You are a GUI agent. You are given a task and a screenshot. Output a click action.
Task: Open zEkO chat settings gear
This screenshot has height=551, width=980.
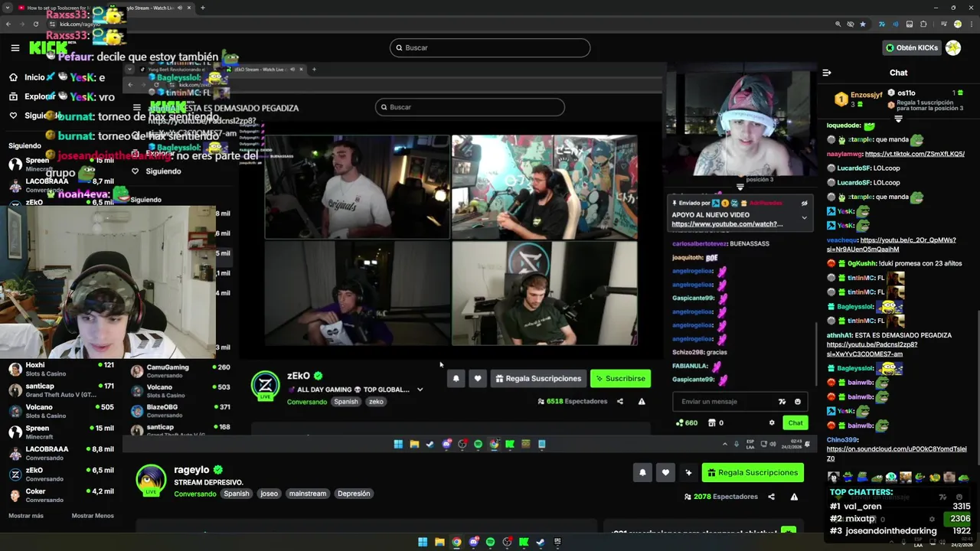772,422
